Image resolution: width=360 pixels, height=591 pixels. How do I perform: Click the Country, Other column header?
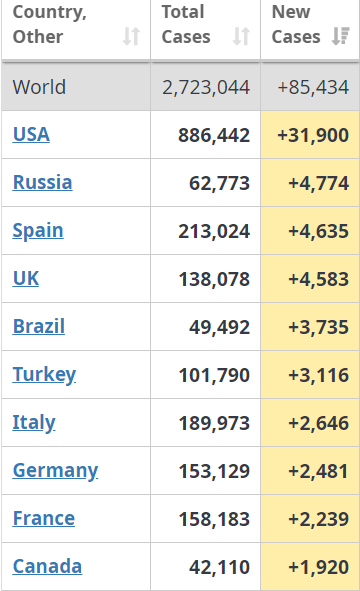76,29
